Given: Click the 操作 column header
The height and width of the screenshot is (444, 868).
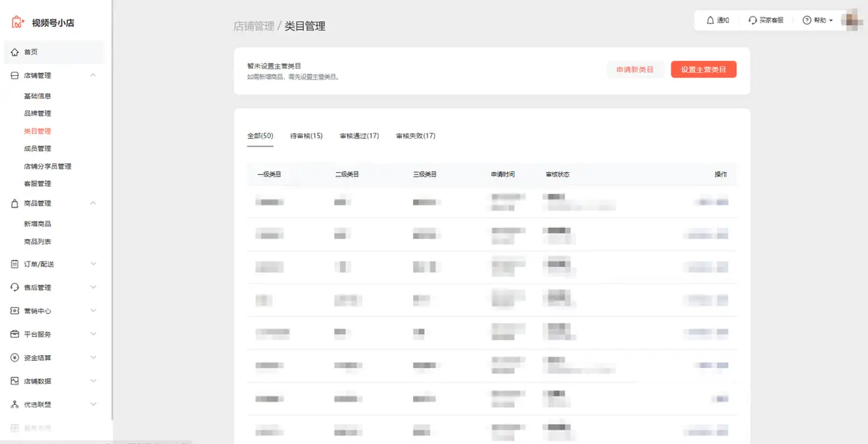Looking at the screenshot, I should [720, 174].
